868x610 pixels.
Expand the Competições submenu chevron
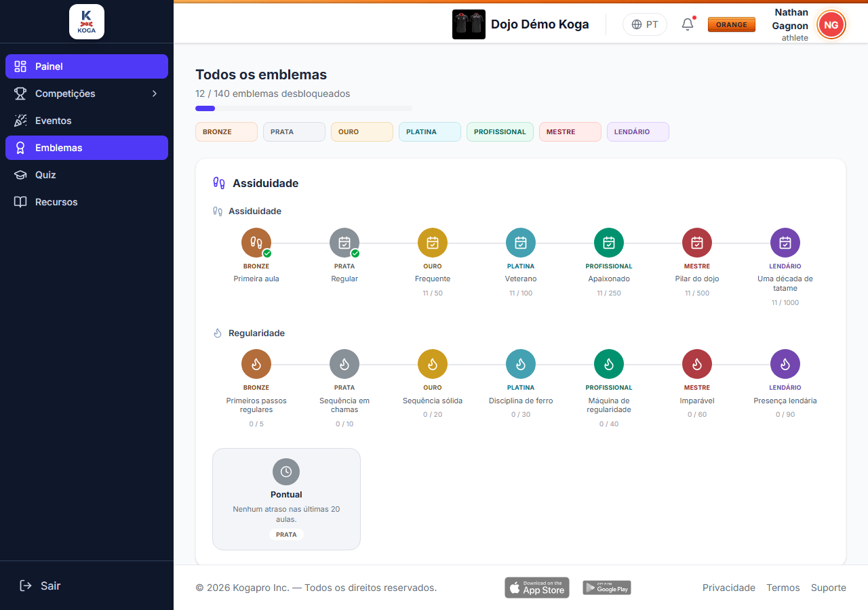pos(155,94)
